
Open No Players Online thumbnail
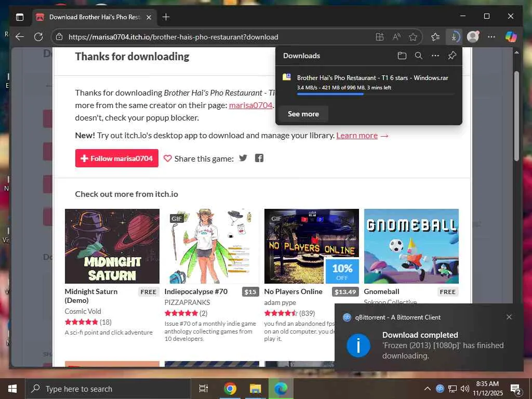[x=312, y=246]
